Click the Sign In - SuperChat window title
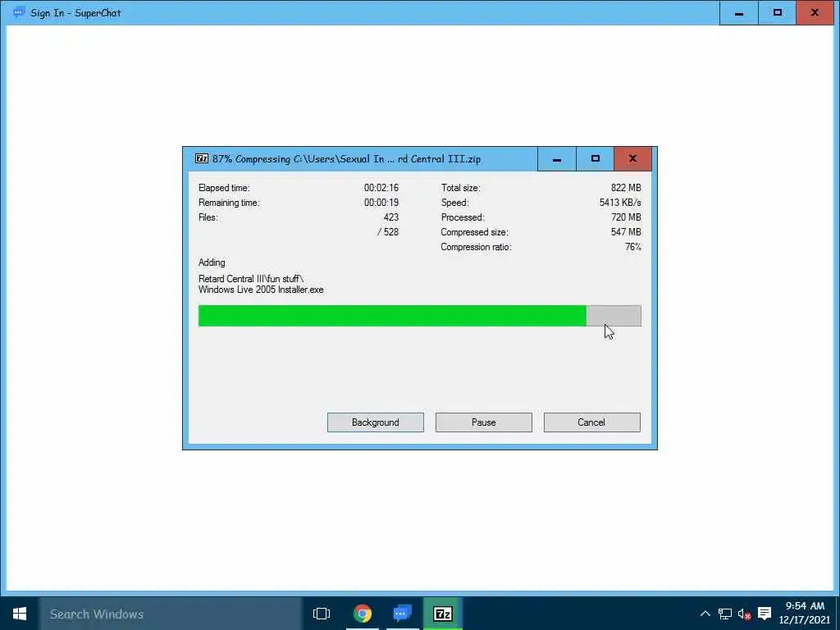This screenshot has width=840, height=630. 75,13
